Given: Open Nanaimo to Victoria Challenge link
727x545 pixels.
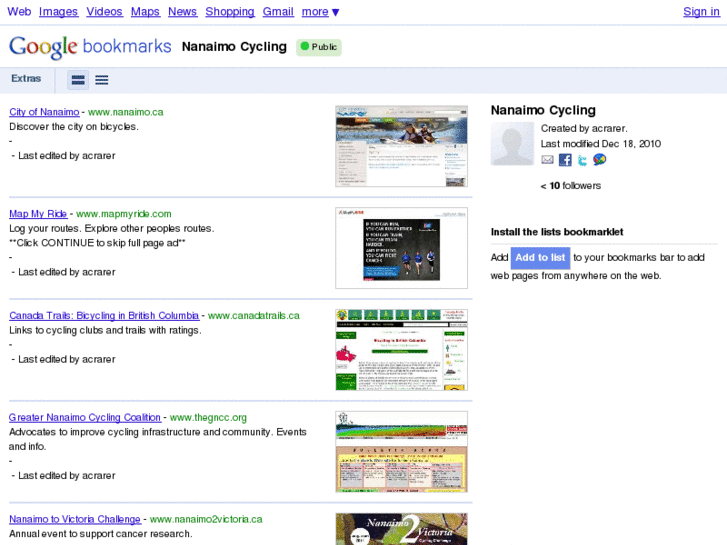Looking at the screenshot, I should pos(75,519).
